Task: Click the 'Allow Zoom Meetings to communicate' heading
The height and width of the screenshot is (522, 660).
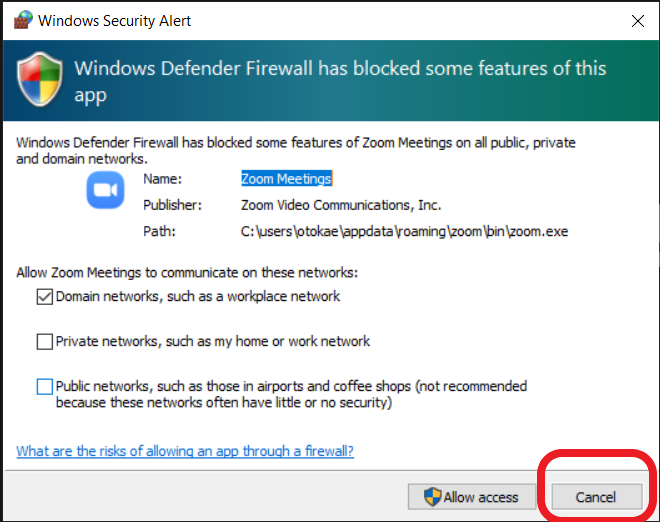Action: point(187,272)
